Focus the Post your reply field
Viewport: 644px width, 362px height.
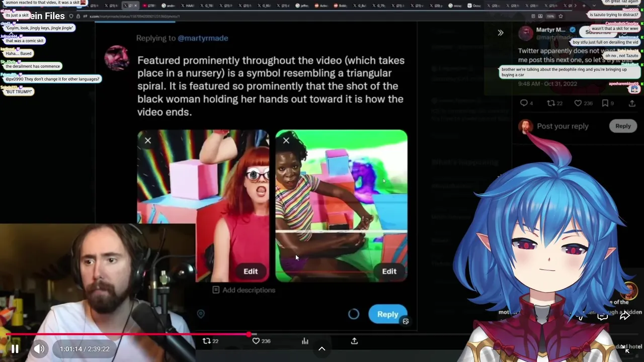562,126
